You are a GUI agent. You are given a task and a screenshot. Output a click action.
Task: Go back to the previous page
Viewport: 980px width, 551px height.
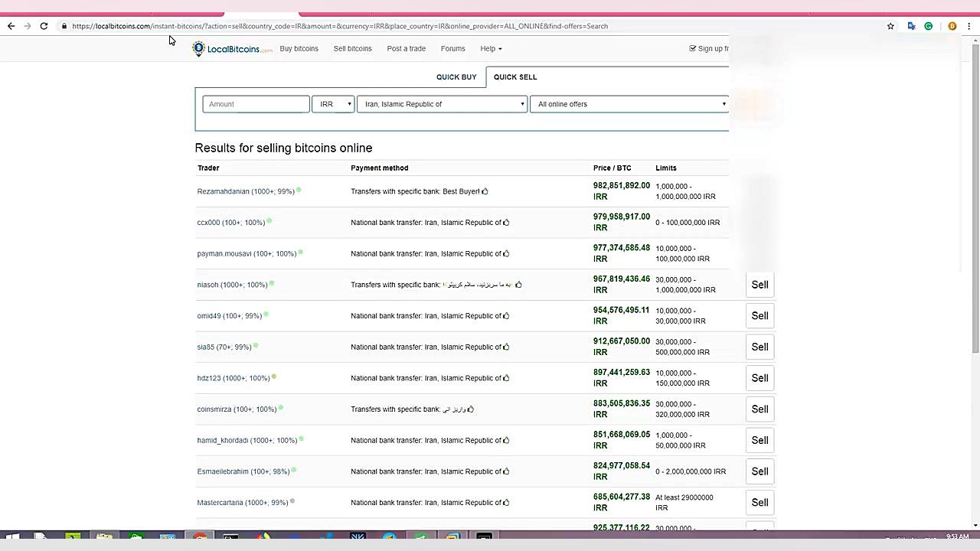(11, 26)
